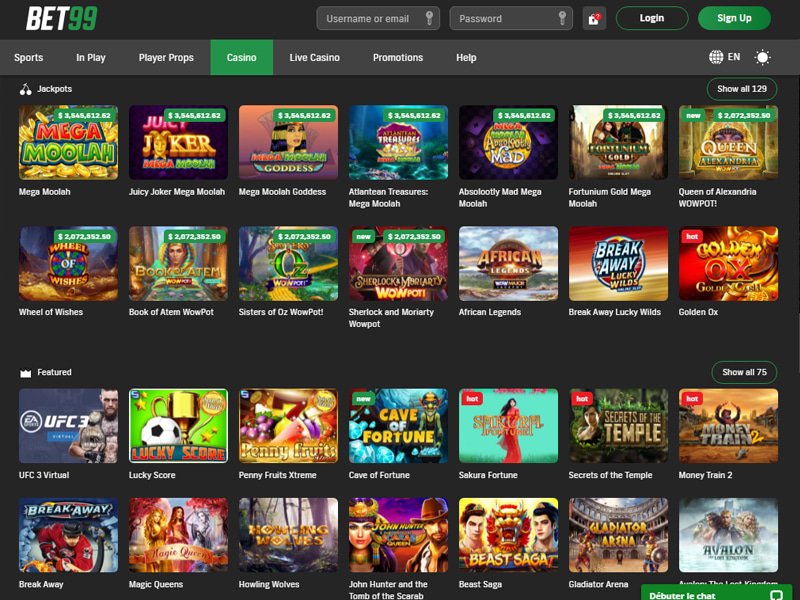Launch Juicy Joker Mega Moolah thumbnail
Screen dimensions: 800x600
tap(179, 142)
